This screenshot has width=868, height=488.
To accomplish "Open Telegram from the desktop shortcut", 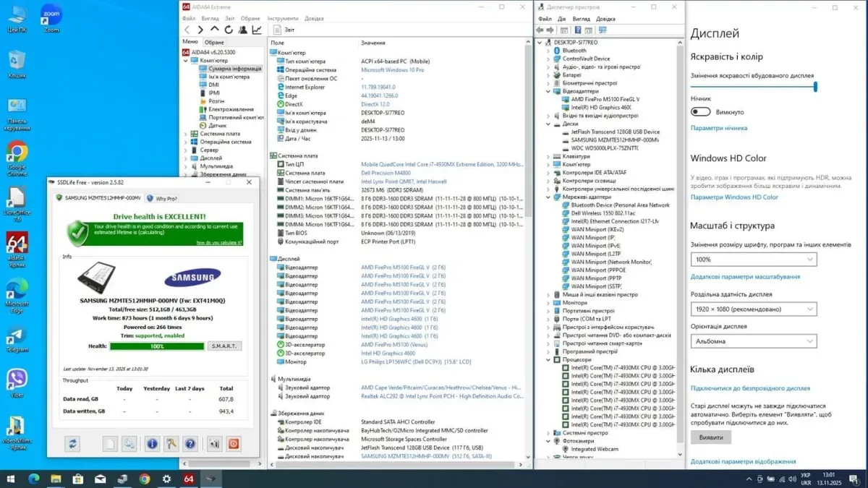I will tap(16, 338).
